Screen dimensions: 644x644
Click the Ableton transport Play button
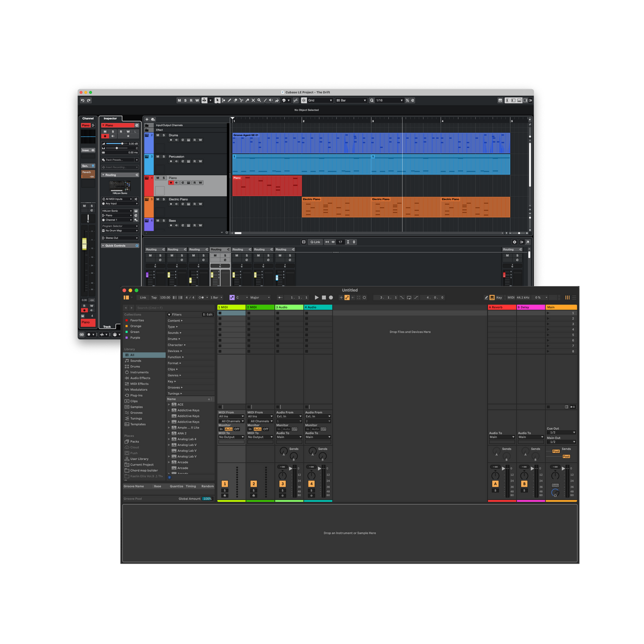(316, 297)
